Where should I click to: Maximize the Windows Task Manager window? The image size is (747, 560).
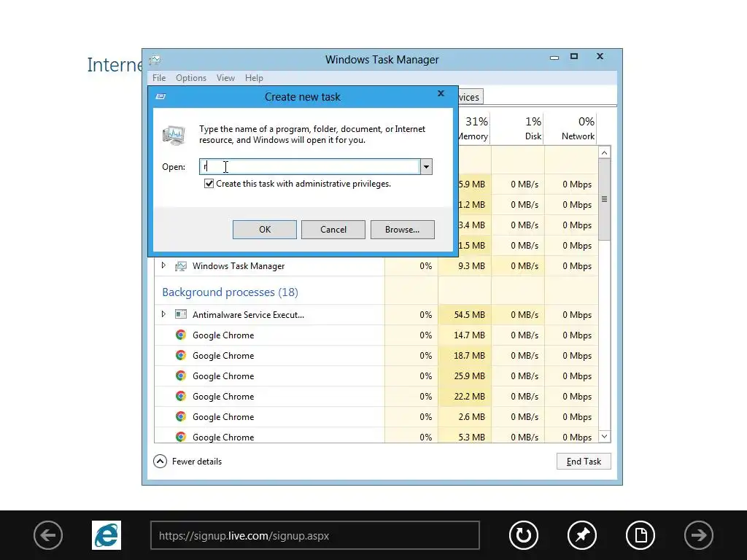click(x=574, y=56)
